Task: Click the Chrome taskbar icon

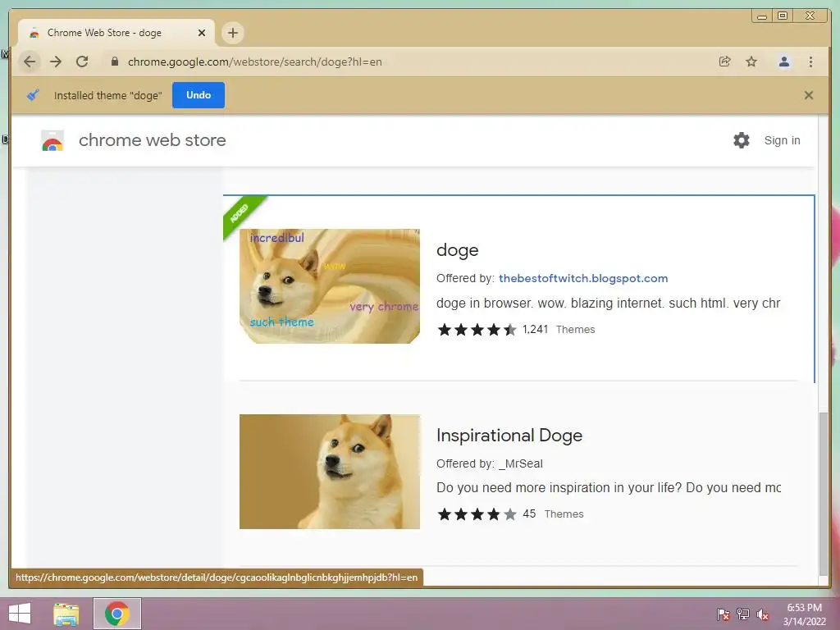Action: click(116, 614)
